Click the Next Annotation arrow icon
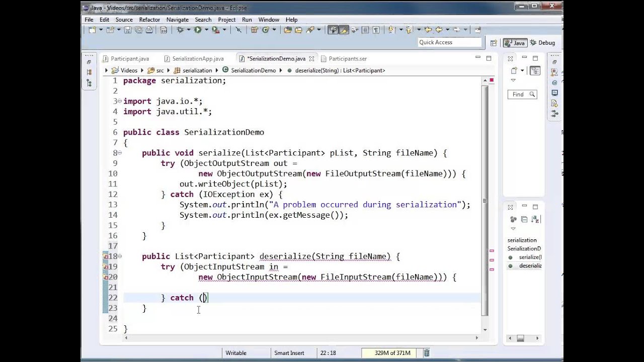Viewport: 644px width, 362px height. pyautogui.click(x=391, y=30)
